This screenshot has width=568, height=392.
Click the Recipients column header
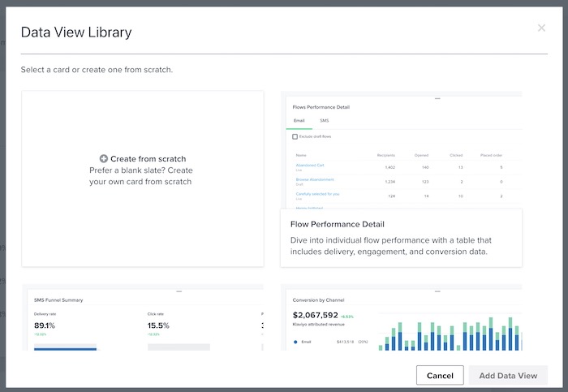tap(385, 154)
